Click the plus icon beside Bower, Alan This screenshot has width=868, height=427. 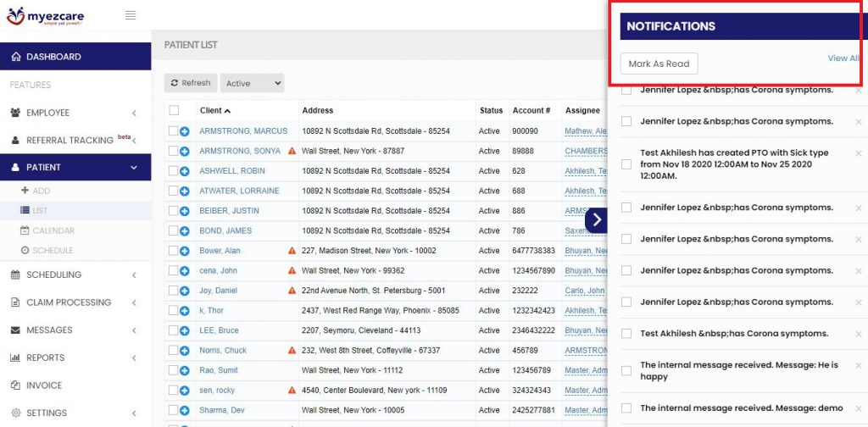pyautogui.click(x=184, y=251)
